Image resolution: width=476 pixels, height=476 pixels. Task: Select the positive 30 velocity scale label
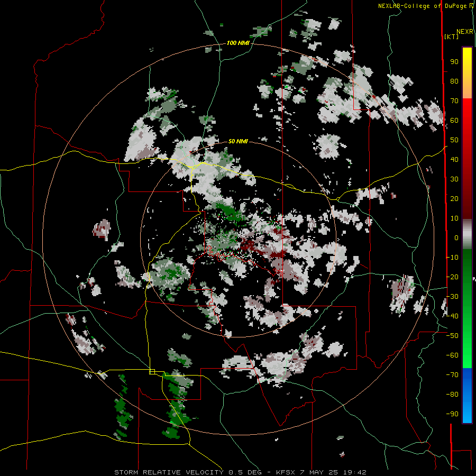point(454,179)
